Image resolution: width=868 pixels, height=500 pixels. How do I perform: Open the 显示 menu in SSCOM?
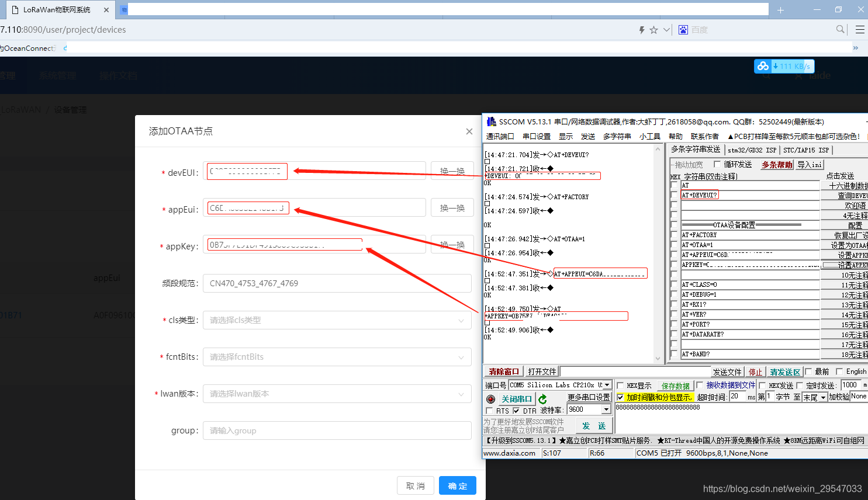566,136
